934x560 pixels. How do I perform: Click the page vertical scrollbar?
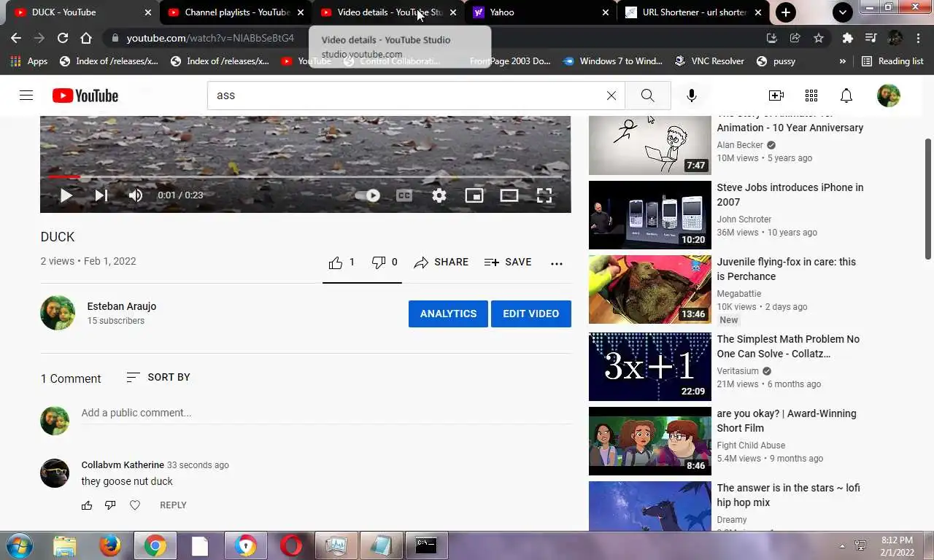tap(928, 198)
